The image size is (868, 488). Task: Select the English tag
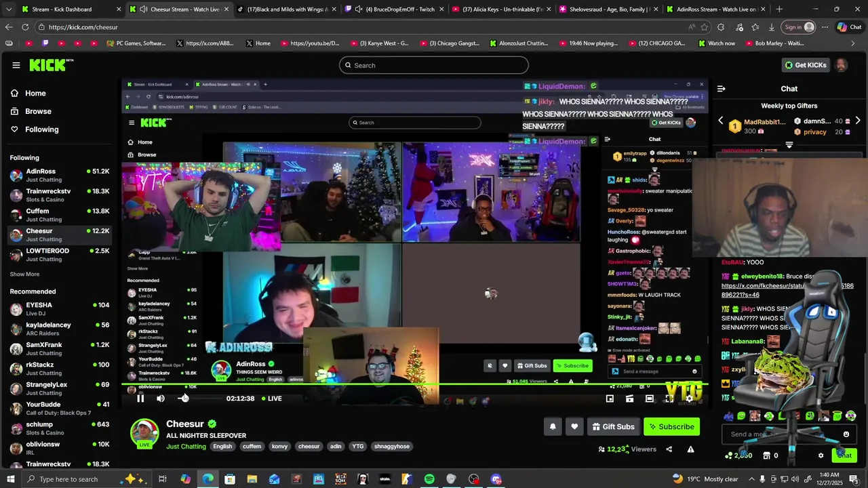pyautogui.click(x=222, y=447)
